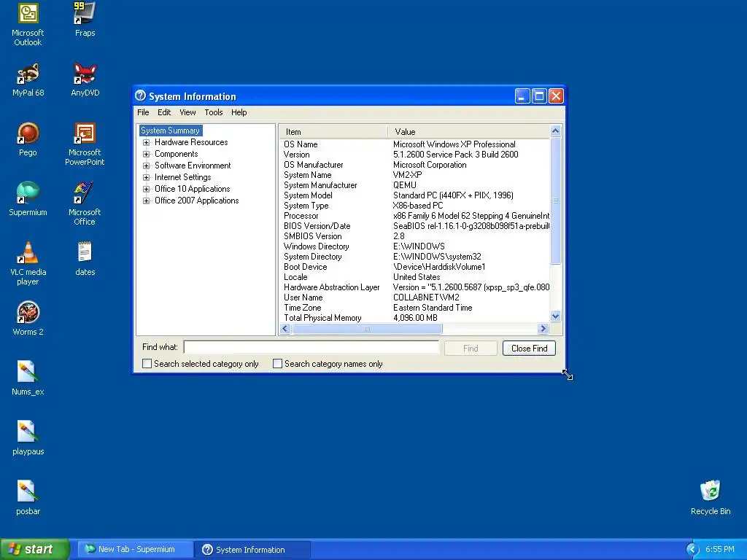Expand the Office 2007 Applications node
The image size is (747, 560).
pyautogui.click(x=146, y=201)
